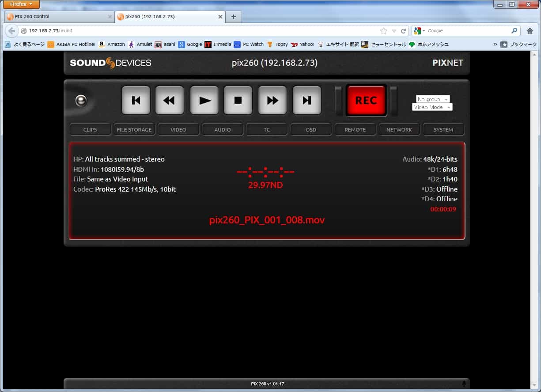Go to the browser home page icon

click(530, 31)
